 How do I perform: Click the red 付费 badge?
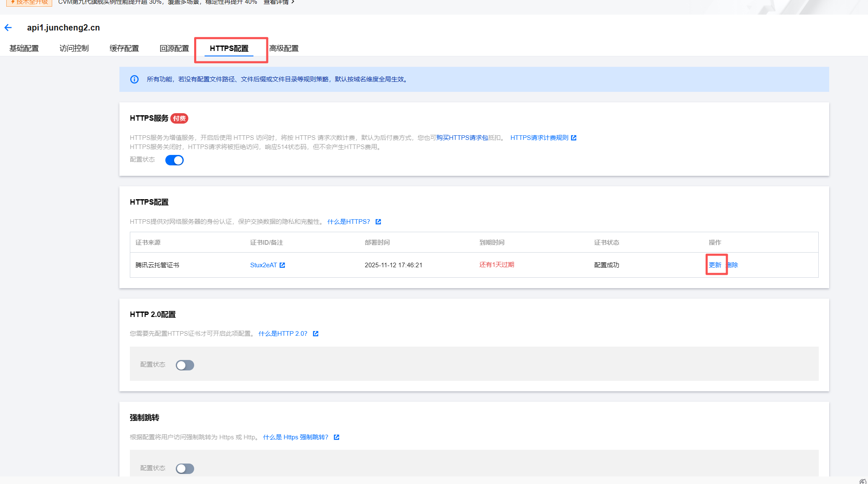(180, 119)
